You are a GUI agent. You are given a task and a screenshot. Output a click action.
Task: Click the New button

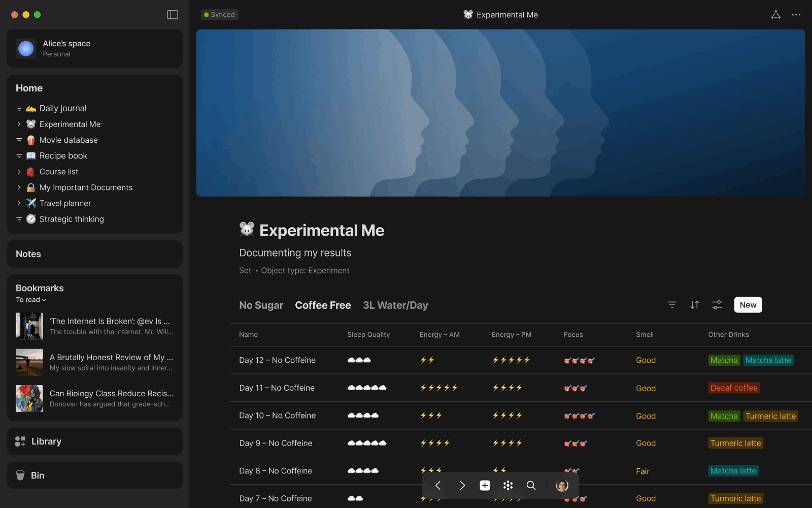point(748,305)
